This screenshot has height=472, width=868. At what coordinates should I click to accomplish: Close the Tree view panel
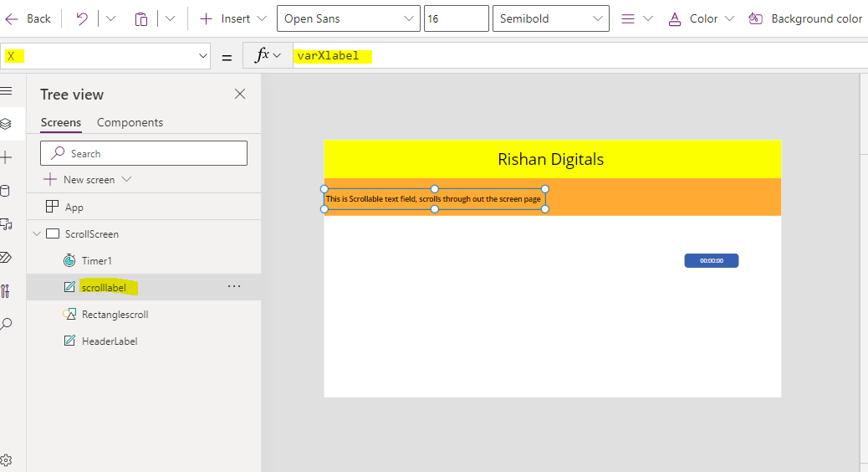(x=240, y=94)
